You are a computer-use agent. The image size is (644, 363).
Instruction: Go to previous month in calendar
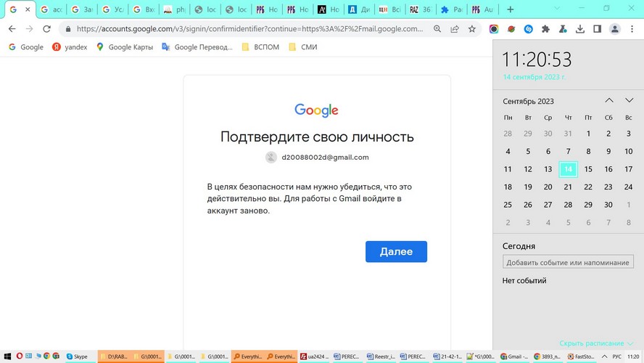[x=609, y=101]
